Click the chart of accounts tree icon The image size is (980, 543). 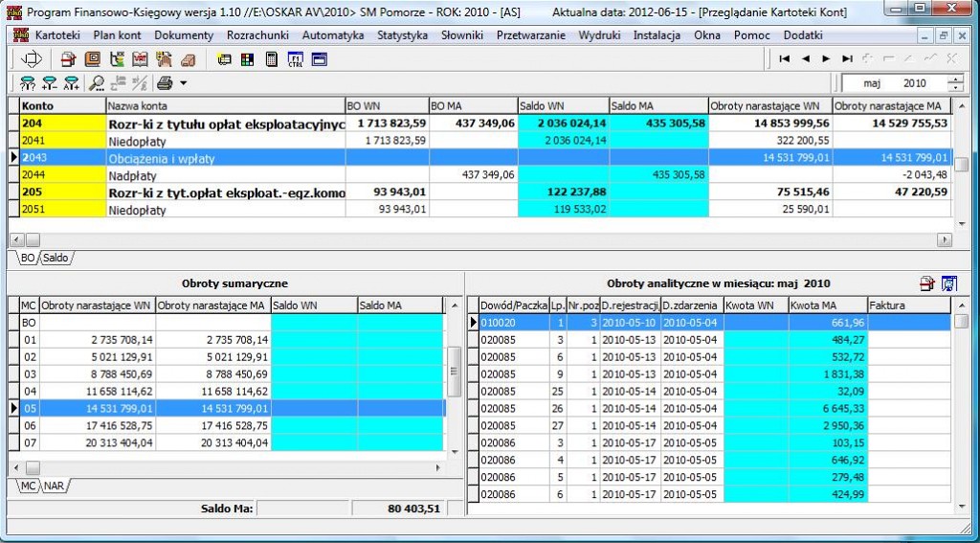(116, 59)
